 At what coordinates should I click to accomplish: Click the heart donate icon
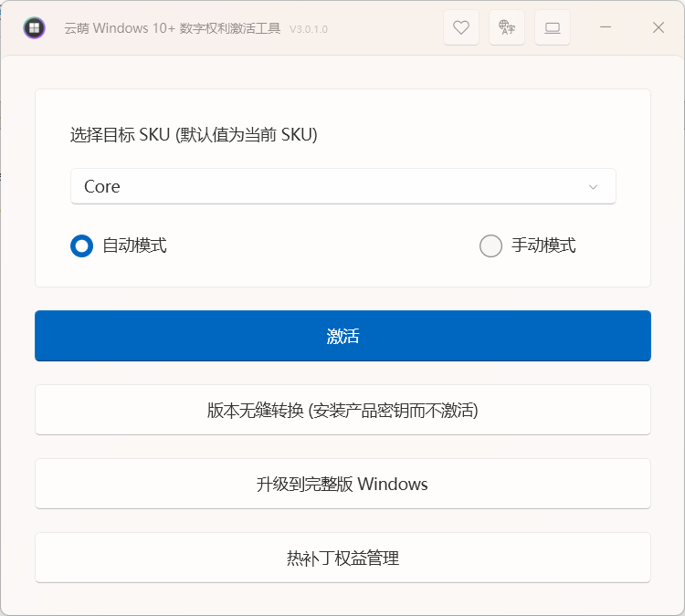point(461,28)
